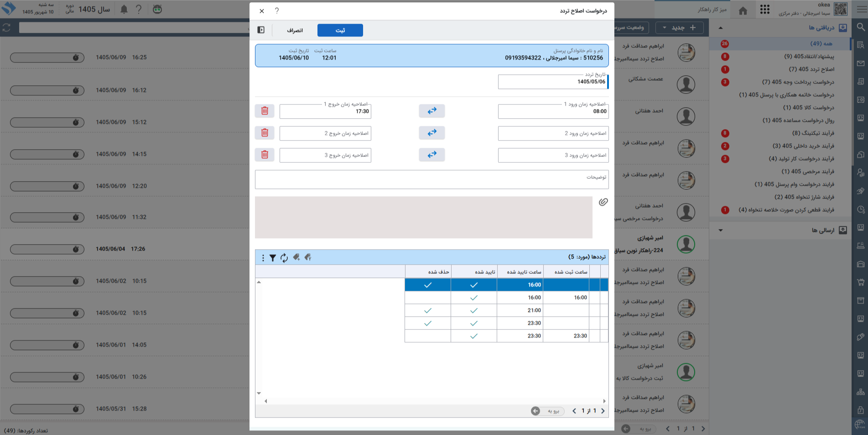
Task: Click the حذف شده column header
Action: coord(428,272)
